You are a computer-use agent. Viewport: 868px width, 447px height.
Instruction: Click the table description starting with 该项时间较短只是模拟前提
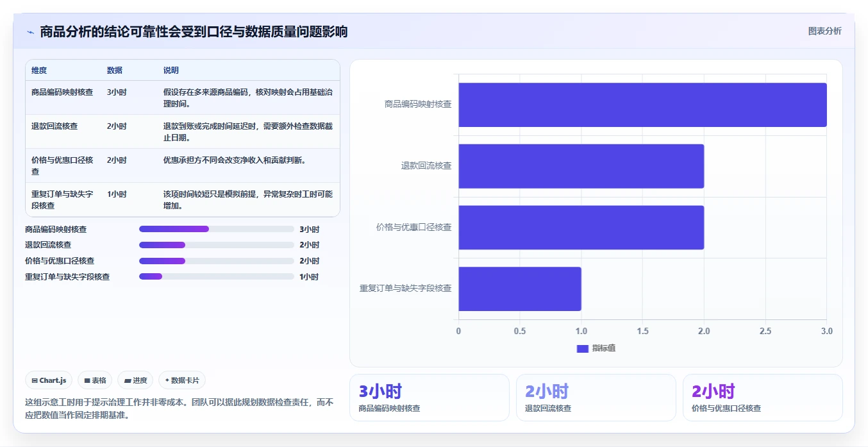pos(248,200)
